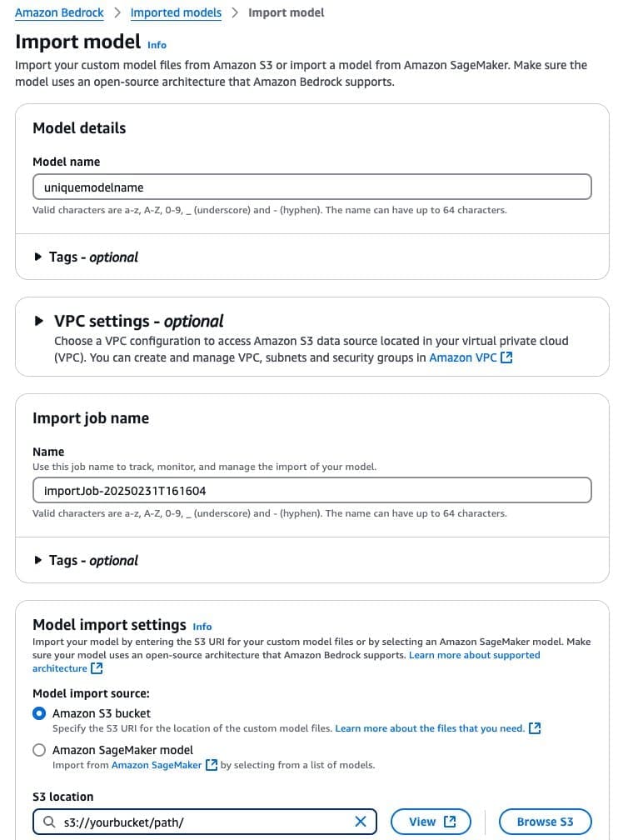Screen dimensions: 618x840
Task: Click external link icon next to Amazon SageMaker link
Action: (212, 765)
